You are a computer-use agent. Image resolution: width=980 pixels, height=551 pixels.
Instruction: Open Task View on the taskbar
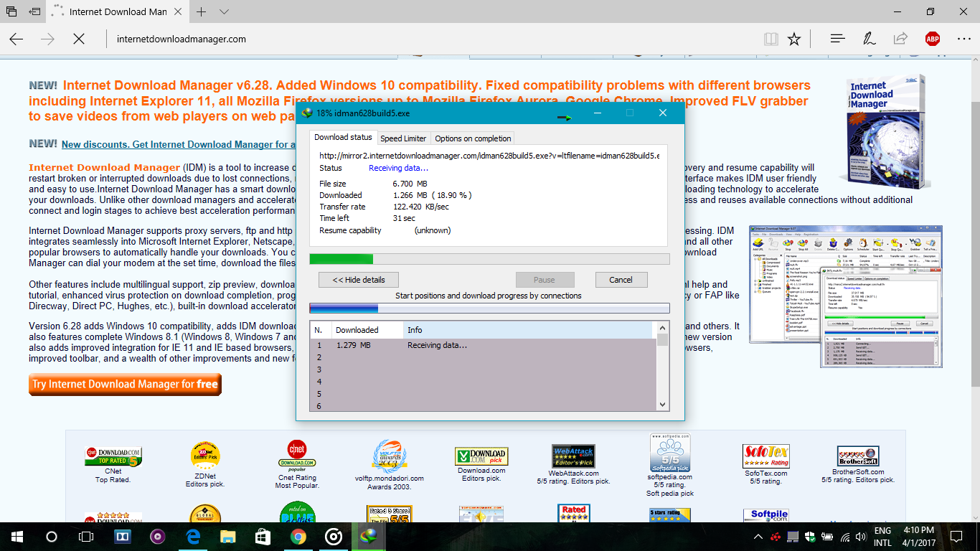click(x=86, y=536)
